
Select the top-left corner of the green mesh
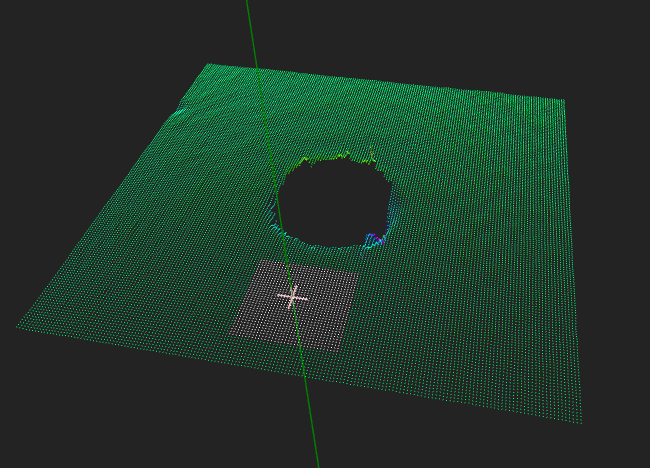pyautogui.click(x=208, y=66)
